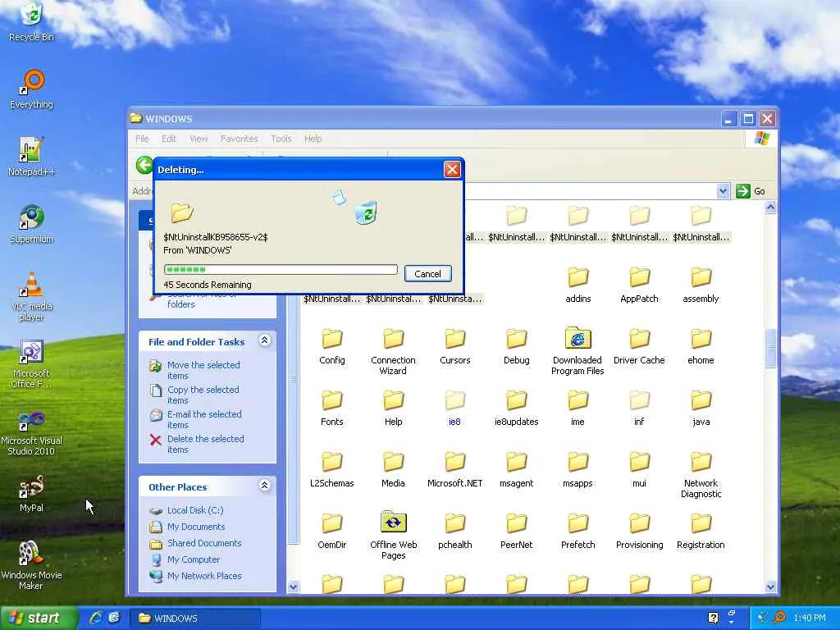Click the WINDOWS taskbar button
The height and width of the screenshot is (630, 840).
point(195,619)
